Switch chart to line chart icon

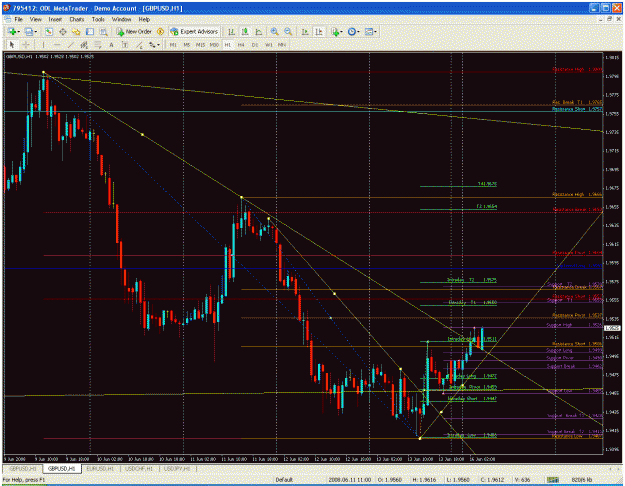point(259,31)
